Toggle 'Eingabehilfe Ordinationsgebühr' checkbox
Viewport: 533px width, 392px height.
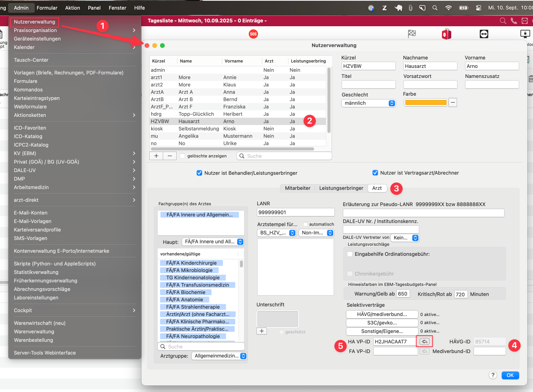coord(350,254)
